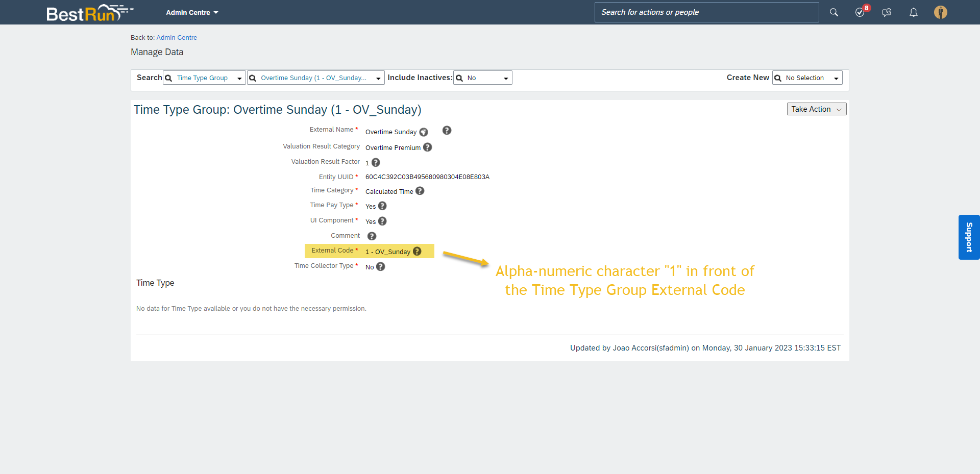Click the search magnifier icon in header

pos(834,12)
